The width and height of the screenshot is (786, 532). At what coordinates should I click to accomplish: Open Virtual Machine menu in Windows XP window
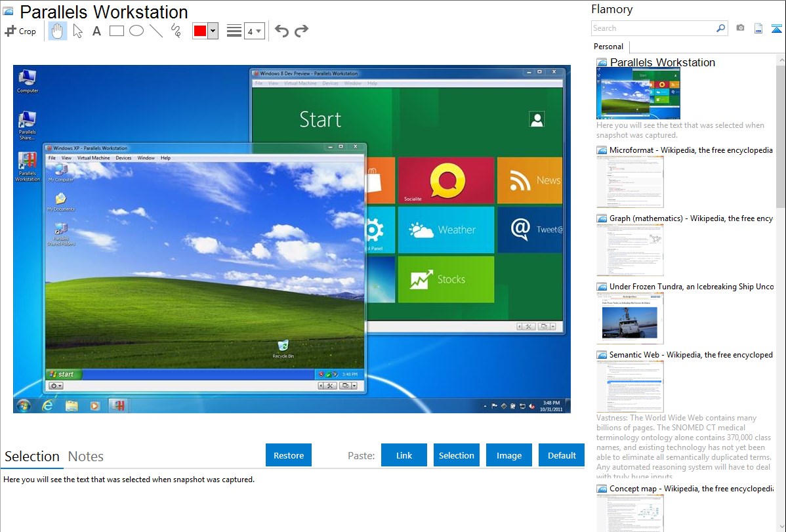click(93, 158)
